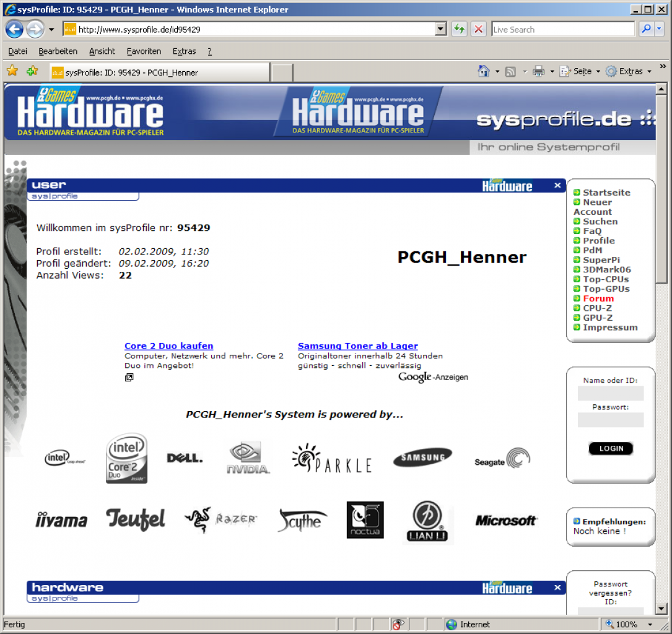This screenshot has height=634, width=672.
Task: Click the left PC Games Hardware banner logo
Action: [90, 112]
